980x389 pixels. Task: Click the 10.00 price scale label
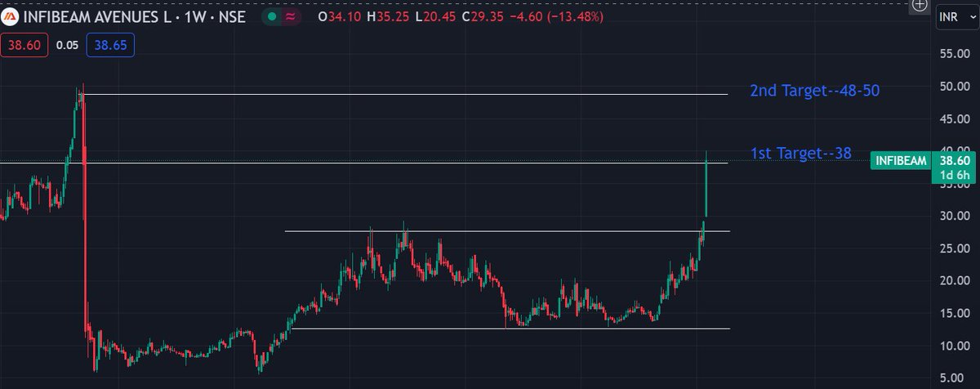tap(956, 346)
